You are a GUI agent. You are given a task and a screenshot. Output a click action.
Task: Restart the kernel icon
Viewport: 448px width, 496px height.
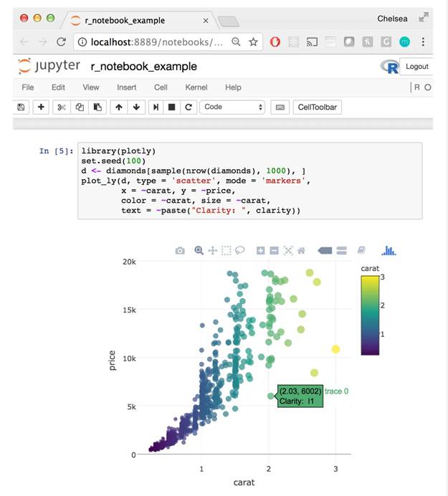[x=189, y=107]
